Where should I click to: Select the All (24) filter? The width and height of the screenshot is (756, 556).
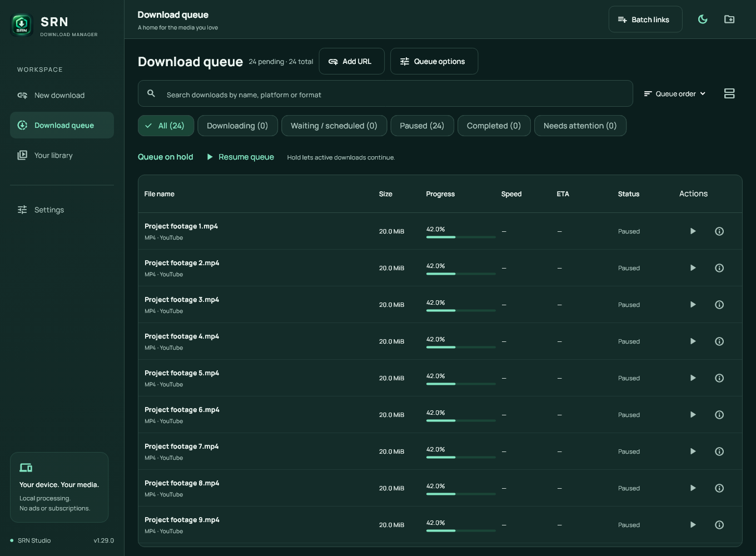click(166, 126)
